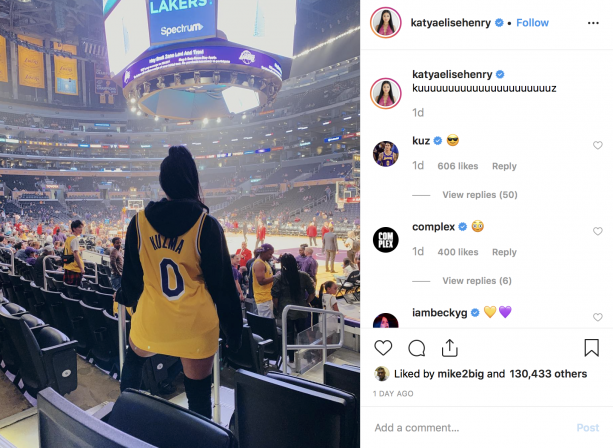Open complex profile avatar
The image size is (613, 448).
385,240
